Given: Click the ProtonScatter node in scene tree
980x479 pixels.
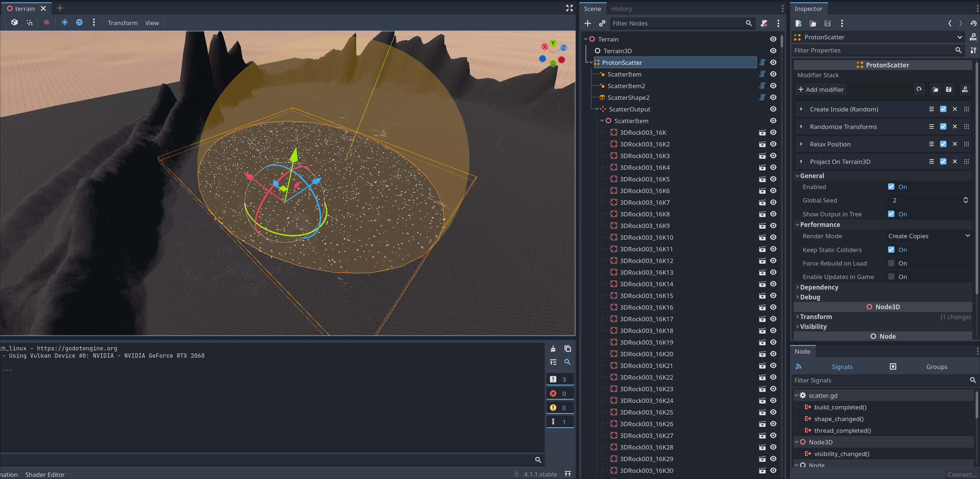Looking at the screenshot, I should pyautogui.click(x=621, y=62).
